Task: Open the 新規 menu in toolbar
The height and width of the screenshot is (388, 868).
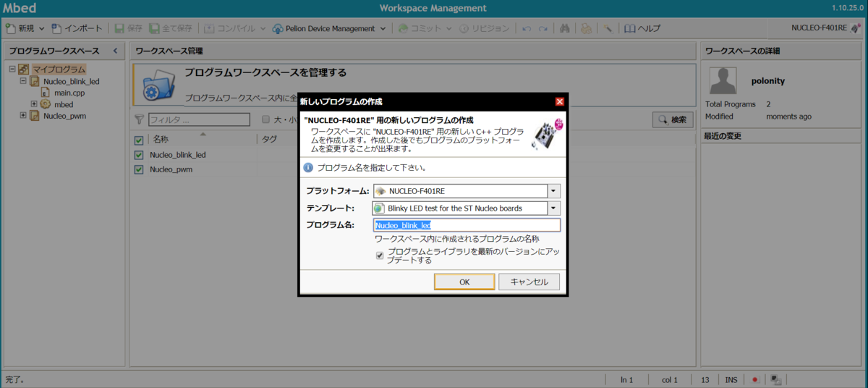Action: click(x=21, y=28)
